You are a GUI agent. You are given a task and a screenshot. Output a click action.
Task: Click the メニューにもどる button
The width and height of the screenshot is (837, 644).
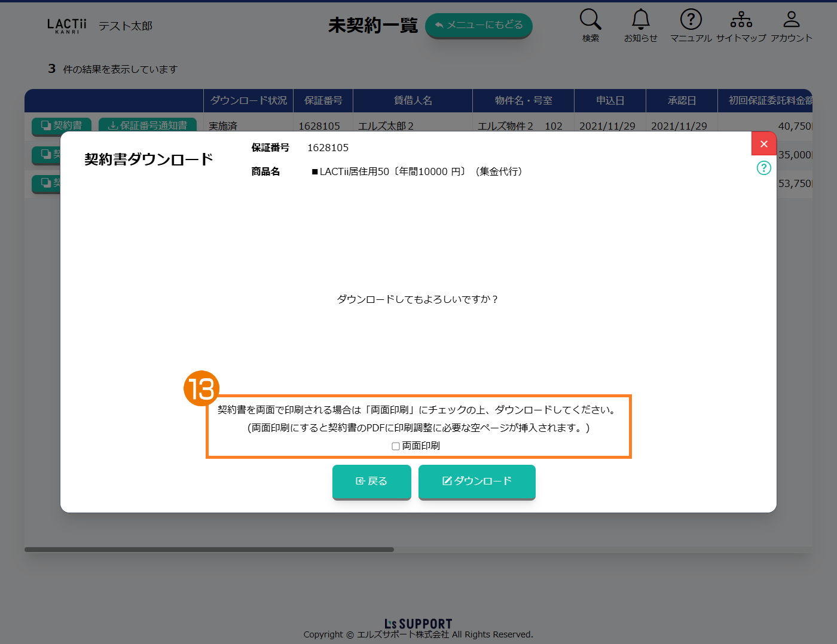(x=478, y=25)
